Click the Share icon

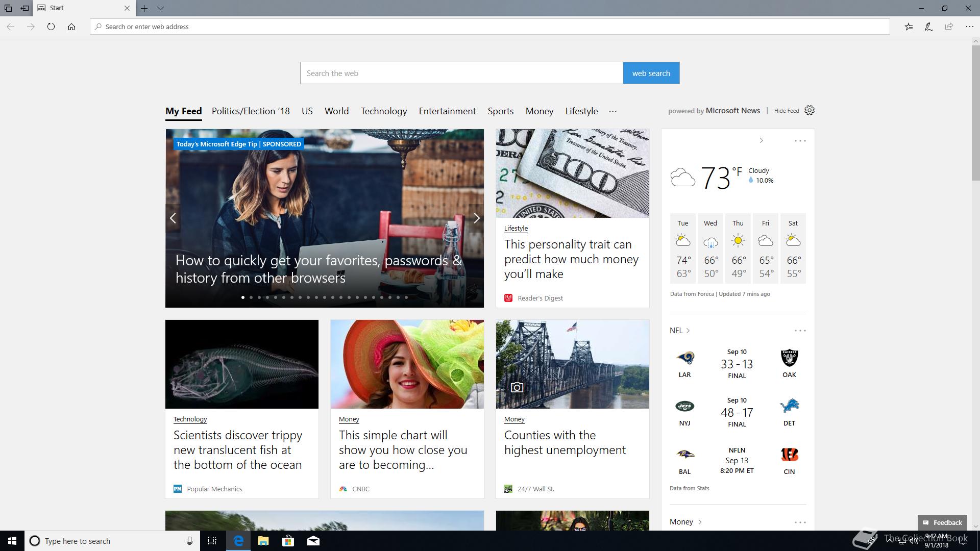click(949, 27)
